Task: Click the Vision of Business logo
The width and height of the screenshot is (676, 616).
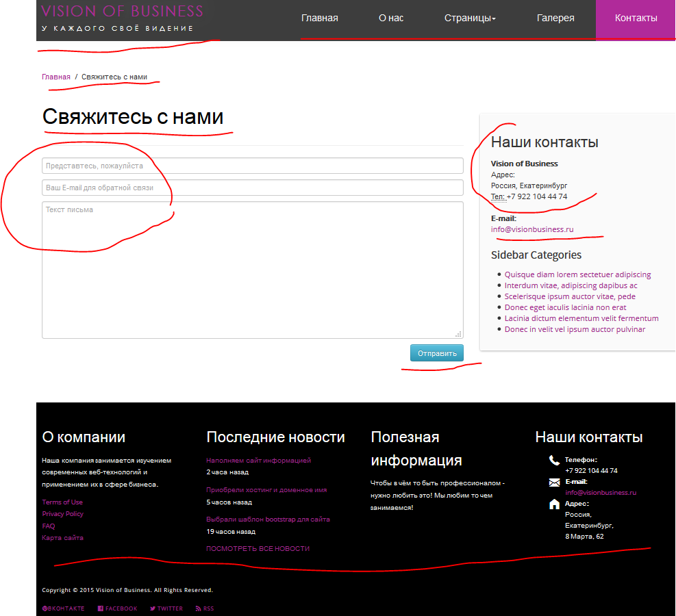Action: [x=122, y=18]
